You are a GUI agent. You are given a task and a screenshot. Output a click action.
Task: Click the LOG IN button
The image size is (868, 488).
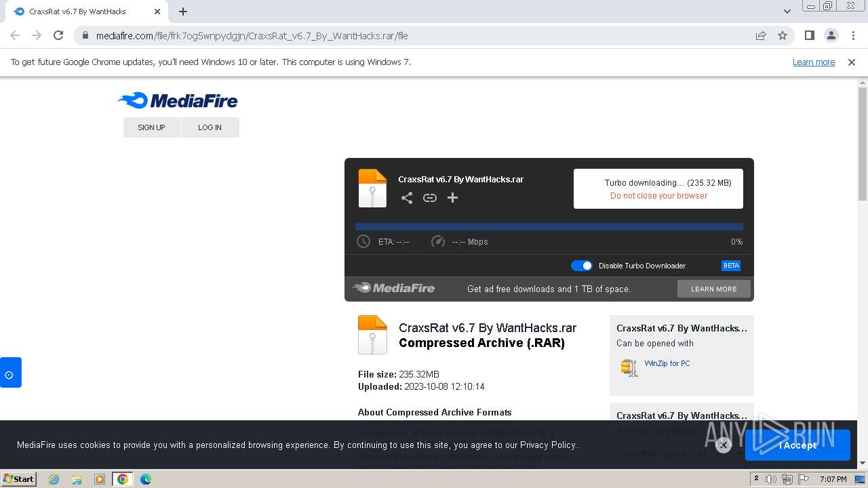(210, 127)
